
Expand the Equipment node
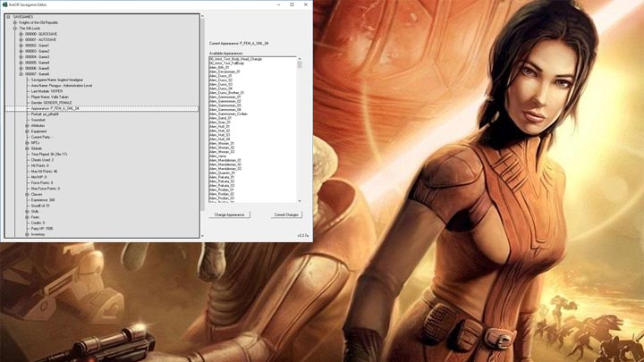click(x=27, y=130)
